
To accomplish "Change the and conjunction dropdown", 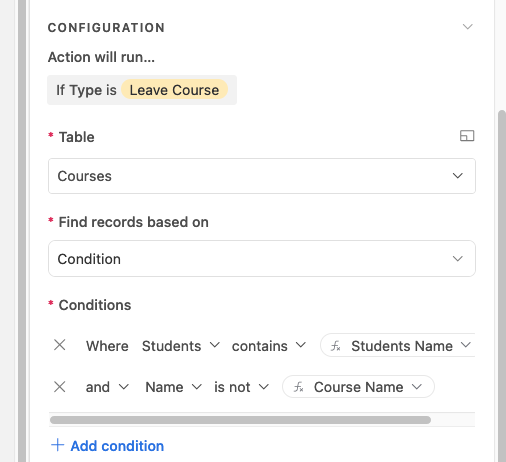I will [107, 387].
